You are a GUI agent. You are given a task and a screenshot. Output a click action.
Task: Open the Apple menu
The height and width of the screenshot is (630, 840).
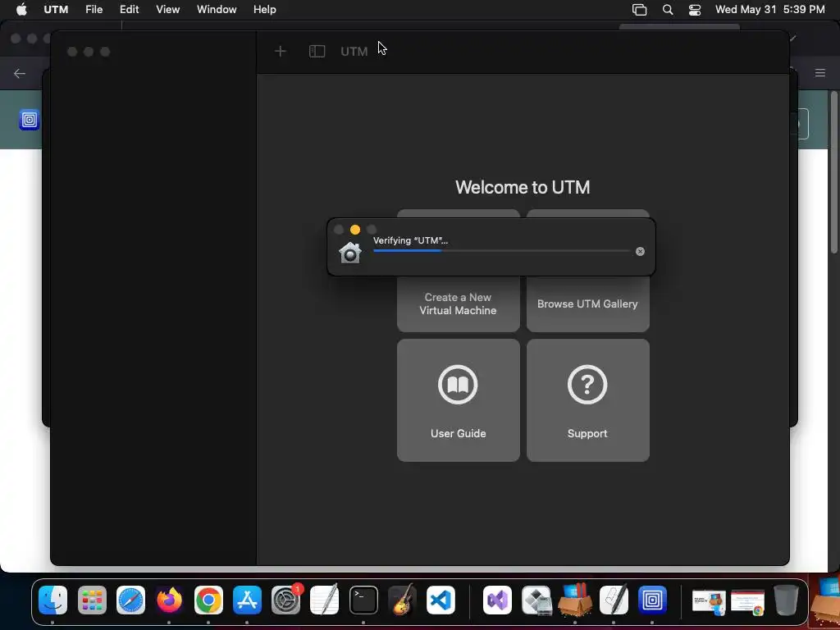pyautogui.click(x=21, y=10)
